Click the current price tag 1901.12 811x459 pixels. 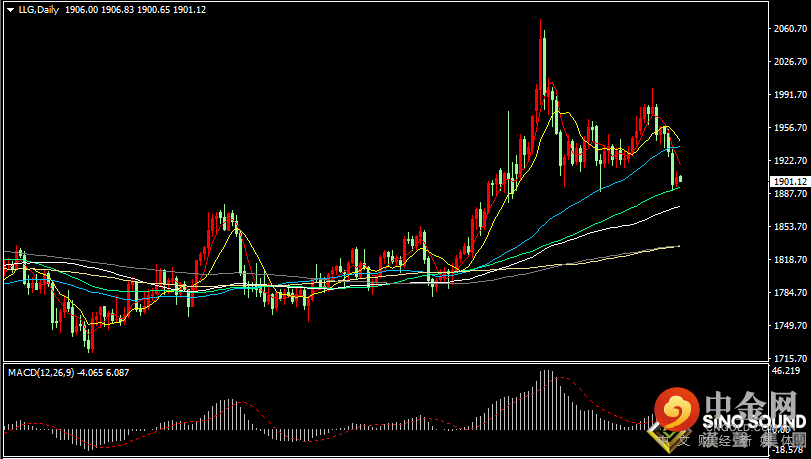[789, 181]
